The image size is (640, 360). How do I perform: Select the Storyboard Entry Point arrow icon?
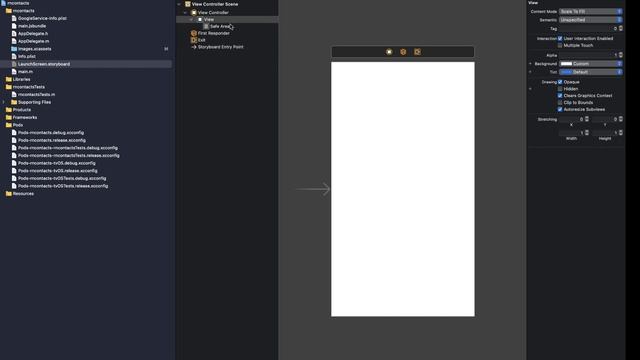pos(194,47)
